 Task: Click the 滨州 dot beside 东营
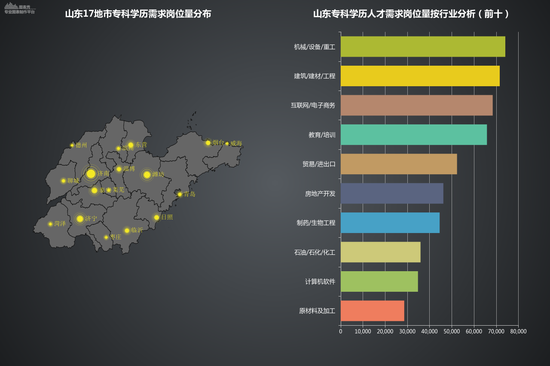[x=119, y=149]
